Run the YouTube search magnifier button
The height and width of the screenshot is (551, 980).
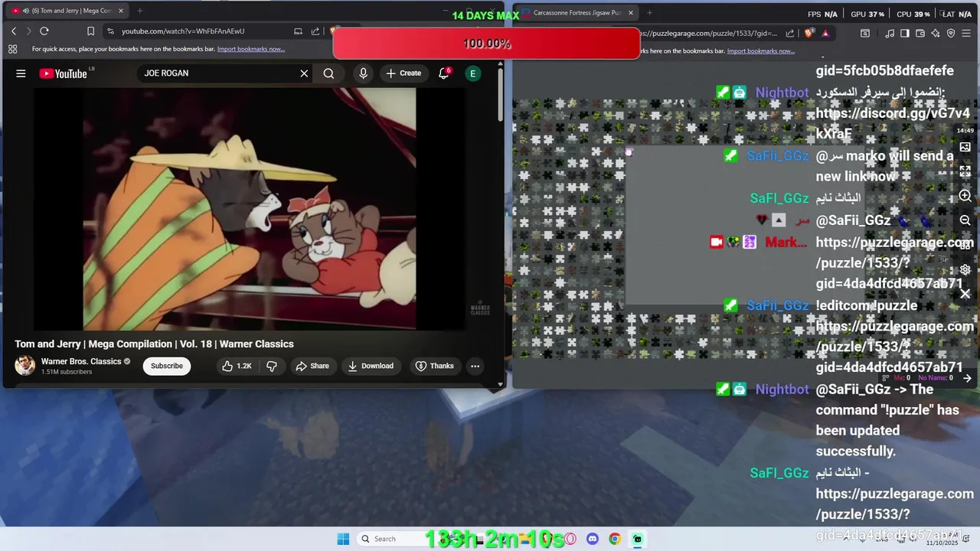(328, 73)
